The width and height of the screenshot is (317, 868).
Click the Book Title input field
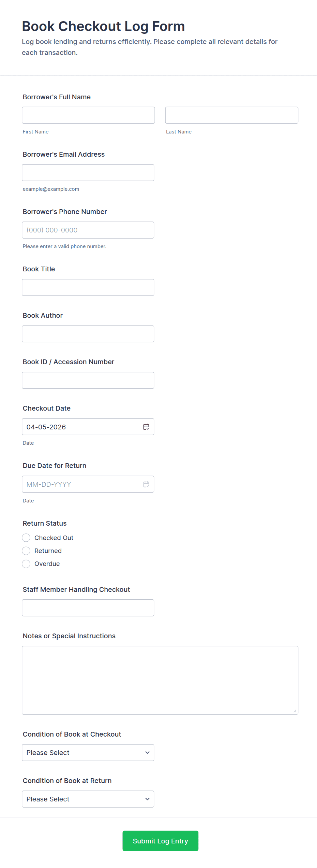pyautogui.click(x=88, y=287)
